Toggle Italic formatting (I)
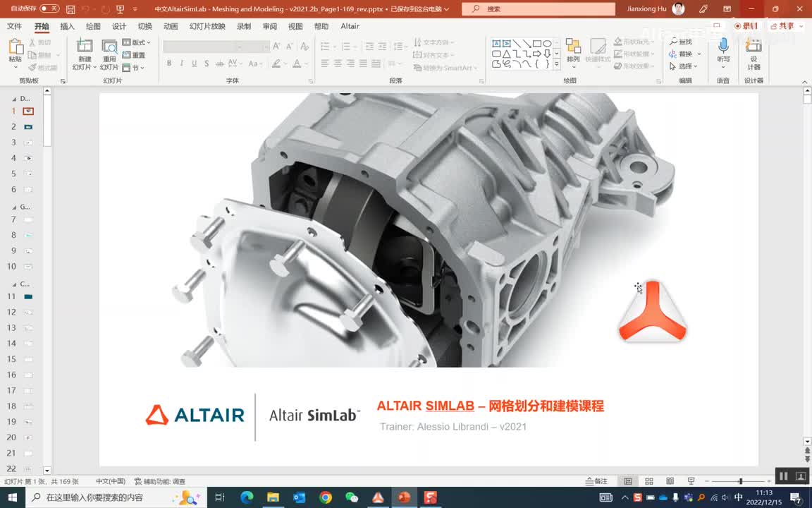Screen dimensions: 812x508 click(x=181, y=64)
